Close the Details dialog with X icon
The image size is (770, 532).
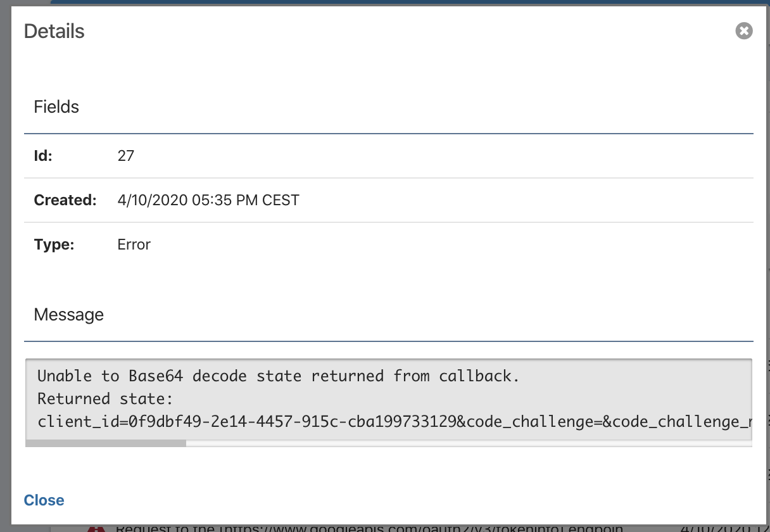pyautogui.click(x=744, y=30)
